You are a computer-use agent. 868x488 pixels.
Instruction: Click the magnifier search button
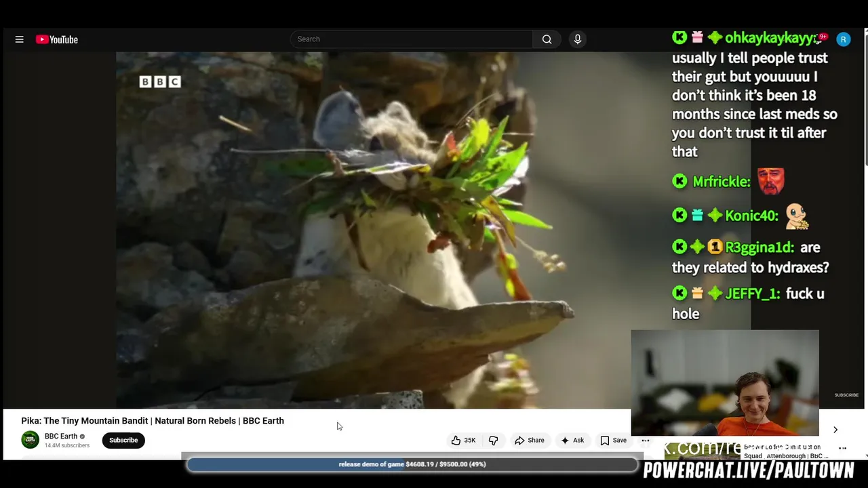click(x=547, y=39)
